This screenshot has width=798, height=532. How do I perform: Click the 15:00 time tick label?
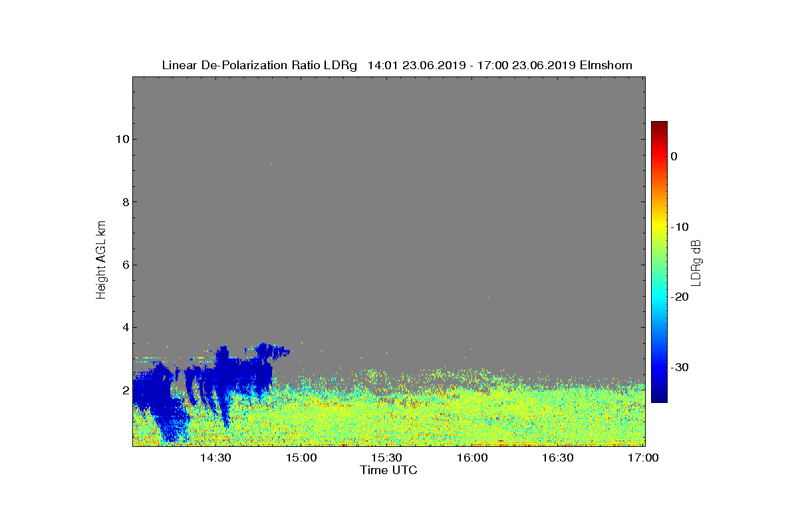pyautogui.click(x=301, y=458)
